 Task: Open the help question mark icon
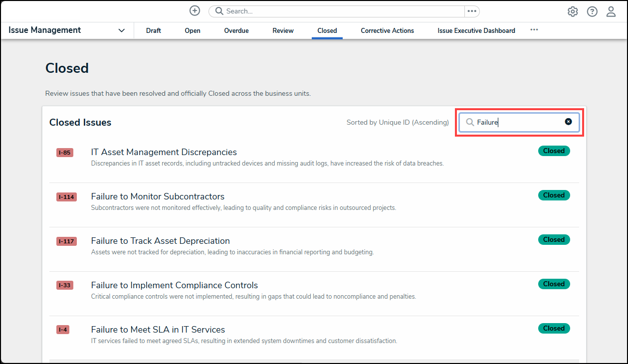click(x=592, y=11)
